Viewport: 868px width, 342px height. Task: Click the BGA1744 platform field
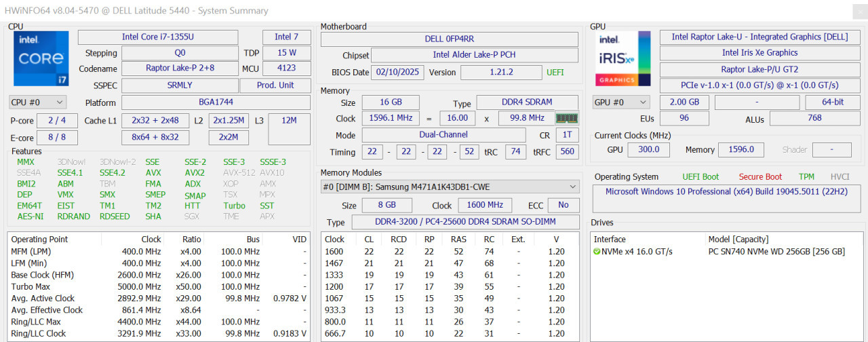pyautogui.click(x=216, y=102)
